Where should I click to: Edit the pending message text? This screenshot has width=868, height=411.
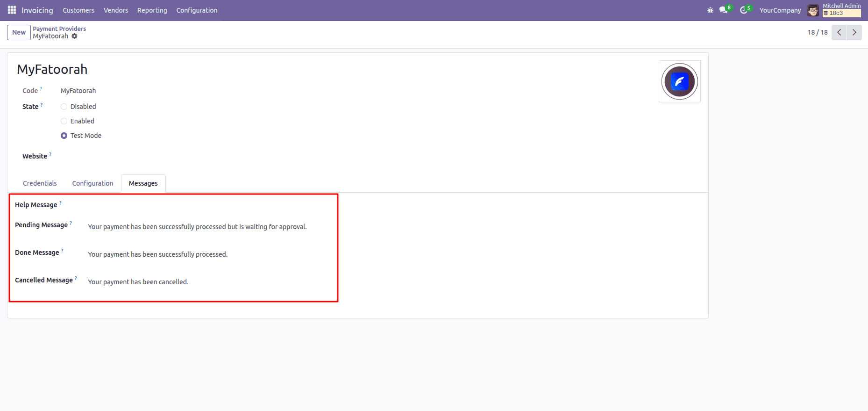[197, 227]
